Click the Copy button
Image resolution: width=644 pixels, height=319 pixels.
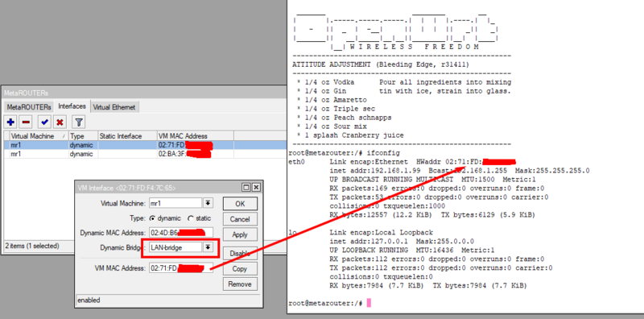click(x=240, y=269)
